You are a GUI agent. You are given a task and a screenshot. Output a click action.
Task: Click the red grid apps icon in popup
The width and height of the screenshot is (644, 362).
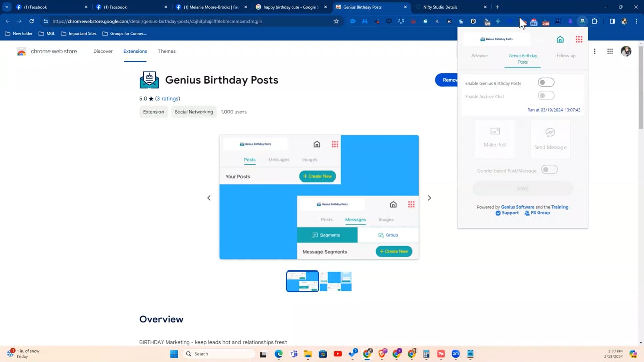[x=578, y=39]
